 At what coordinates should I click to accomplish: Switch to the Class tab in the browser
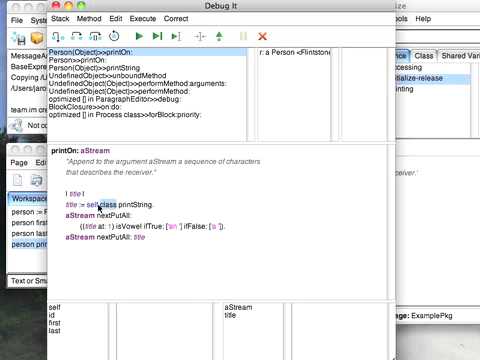(x=424, y=56)
